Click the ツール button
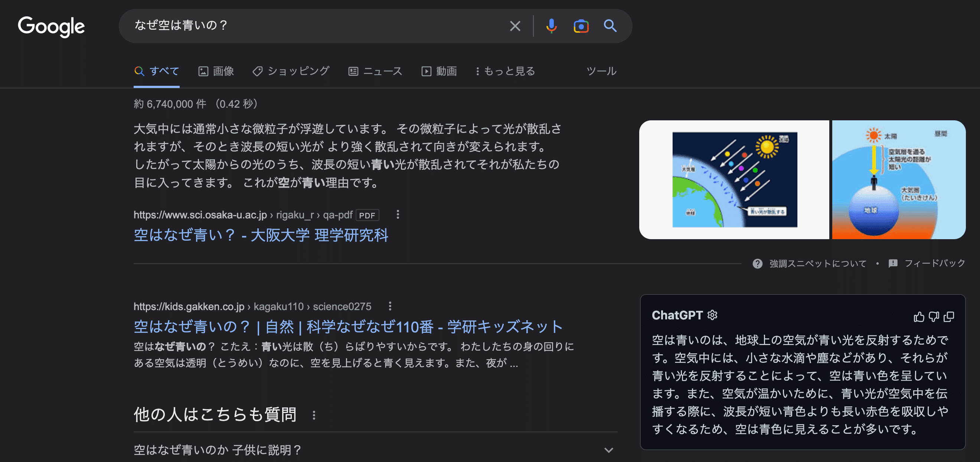Viewport: 980px width, 462px height. (x=601, y=71)
